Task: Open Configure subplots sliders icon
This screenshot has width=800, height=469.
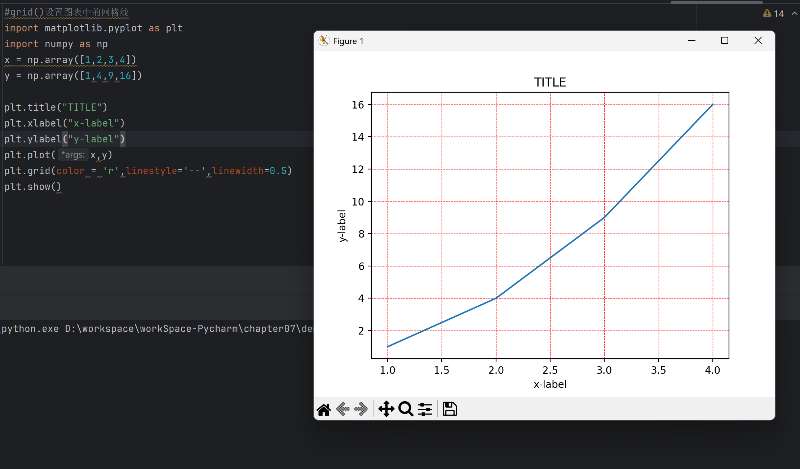Action: click(x=425, y=409)
